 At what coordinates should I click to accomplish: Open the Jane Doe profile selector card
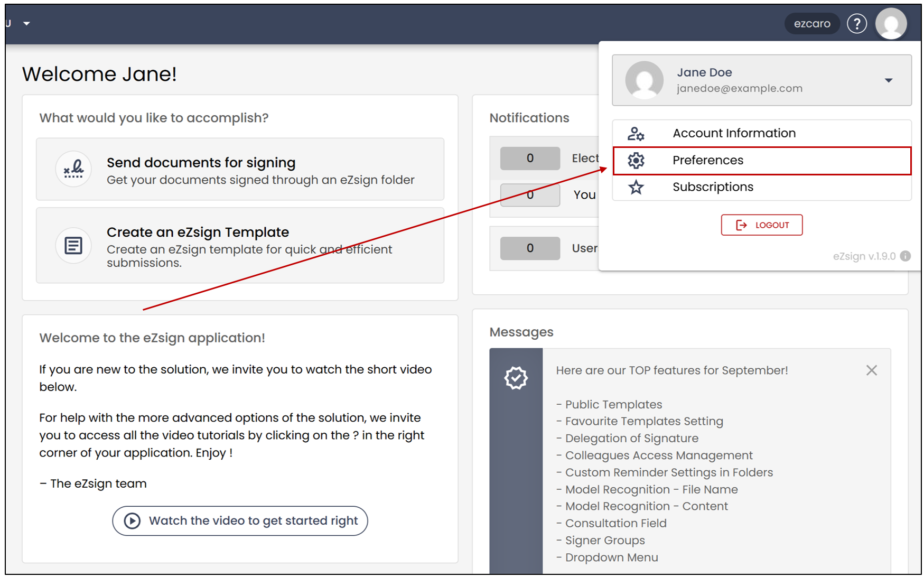(x=762, y=80)
